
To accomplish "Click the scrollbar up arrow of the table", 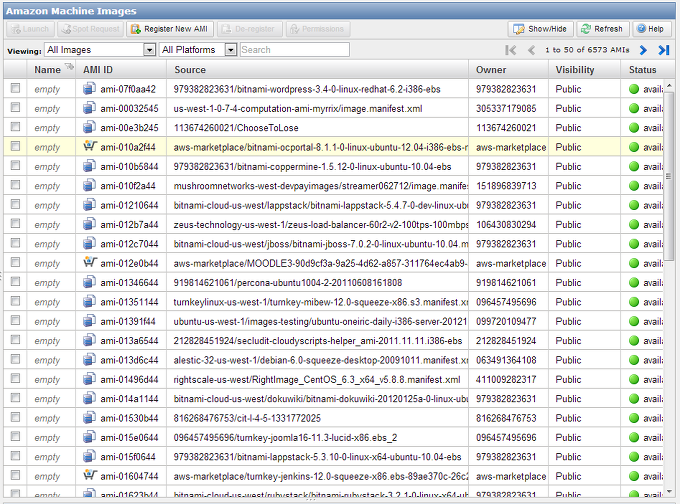I will 669,85.
